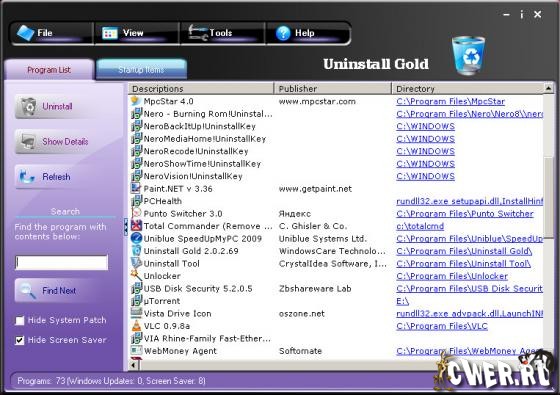Sort by the Descriptions column header
This screenshot has height=395, width=560.
[201, 89]
